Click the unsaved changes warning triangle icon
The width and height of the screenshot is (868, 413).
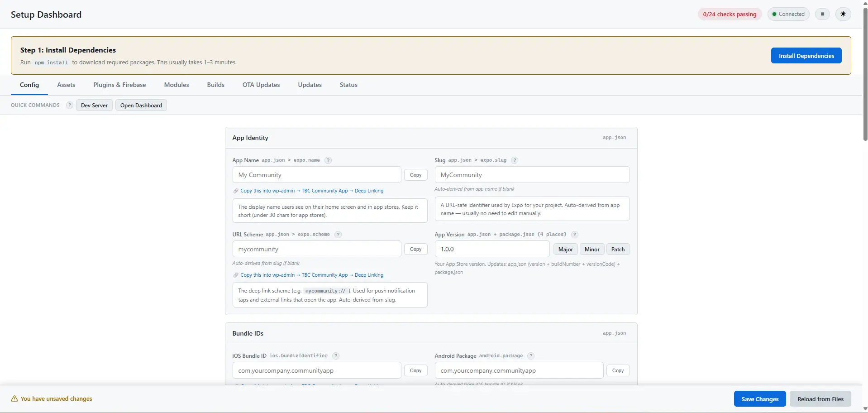14,399
